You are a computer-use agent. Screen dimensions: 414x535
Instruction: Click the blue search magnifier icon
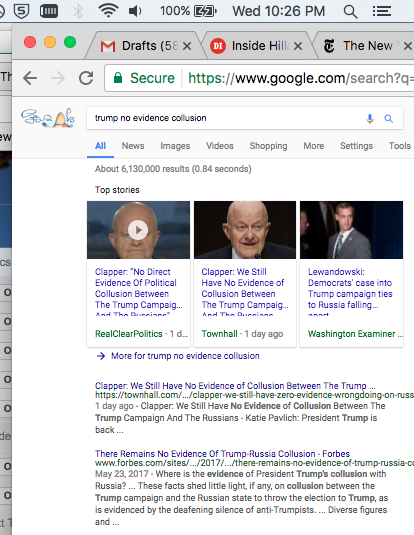(388, 118)
